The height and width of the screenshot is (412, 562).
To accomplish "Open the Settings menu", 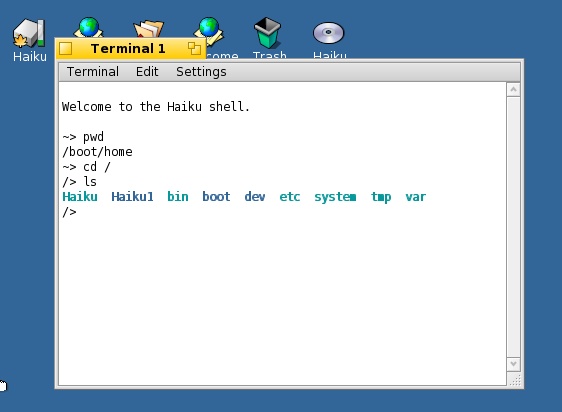I will [201, 72].
